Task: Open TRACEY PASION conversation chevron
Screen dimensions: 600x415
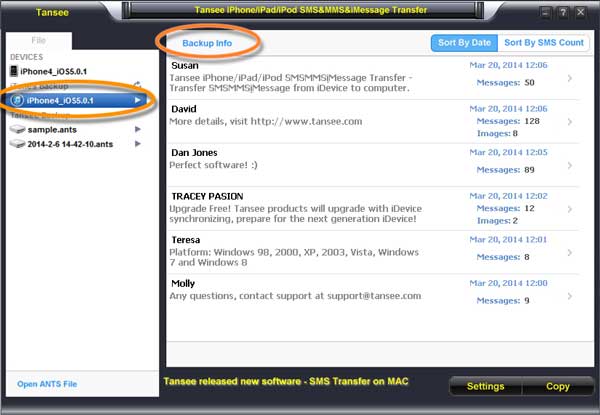Action: [x=570, y=209]
